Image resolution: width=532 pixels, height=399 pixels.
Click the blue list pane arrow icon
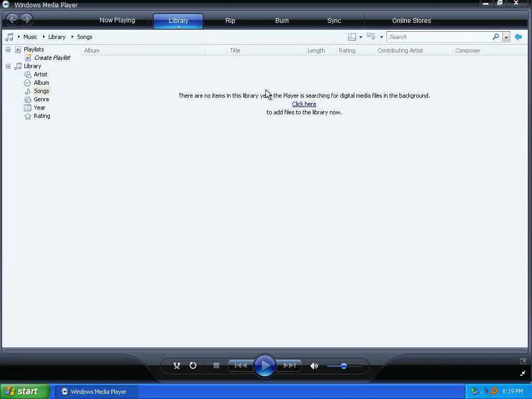(x=518, y=37)
